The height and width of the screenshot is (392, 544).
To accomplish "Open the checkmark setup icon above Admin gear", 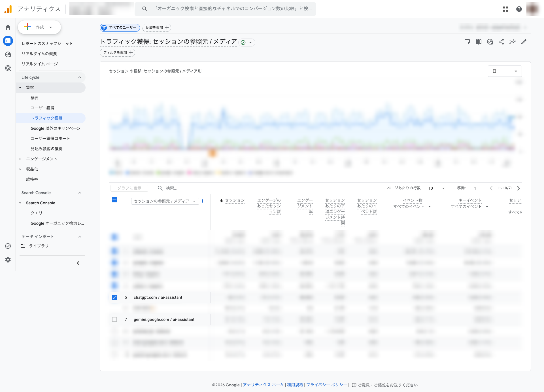I will pyautogui.click(x=8, y=246).
